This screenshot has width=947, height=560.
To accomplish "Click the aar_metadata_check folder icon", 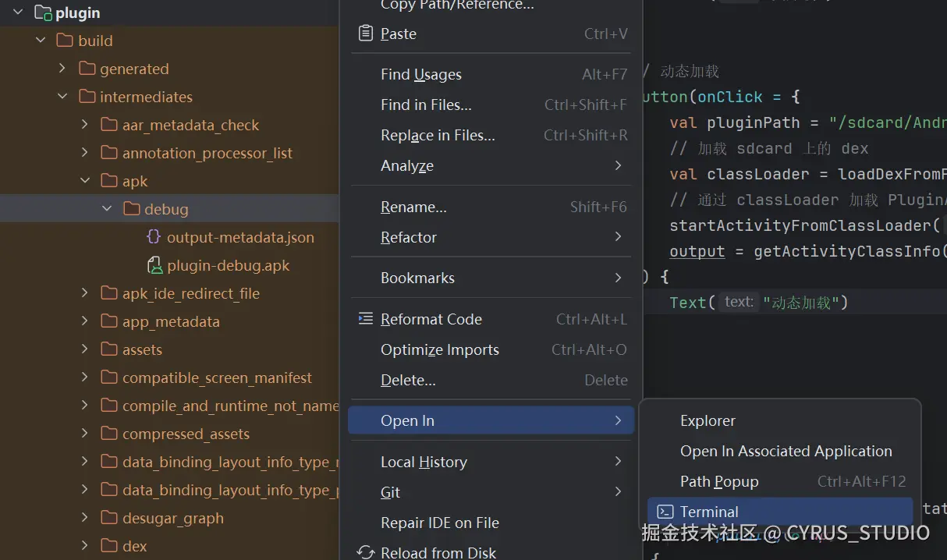I will 109,125.
